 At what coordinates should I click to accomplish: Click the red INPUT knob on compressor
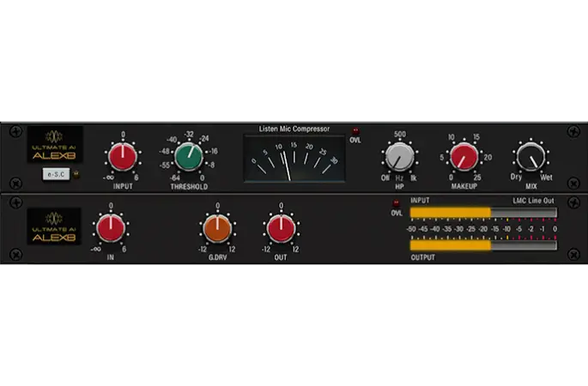click(x=123, y=157)
